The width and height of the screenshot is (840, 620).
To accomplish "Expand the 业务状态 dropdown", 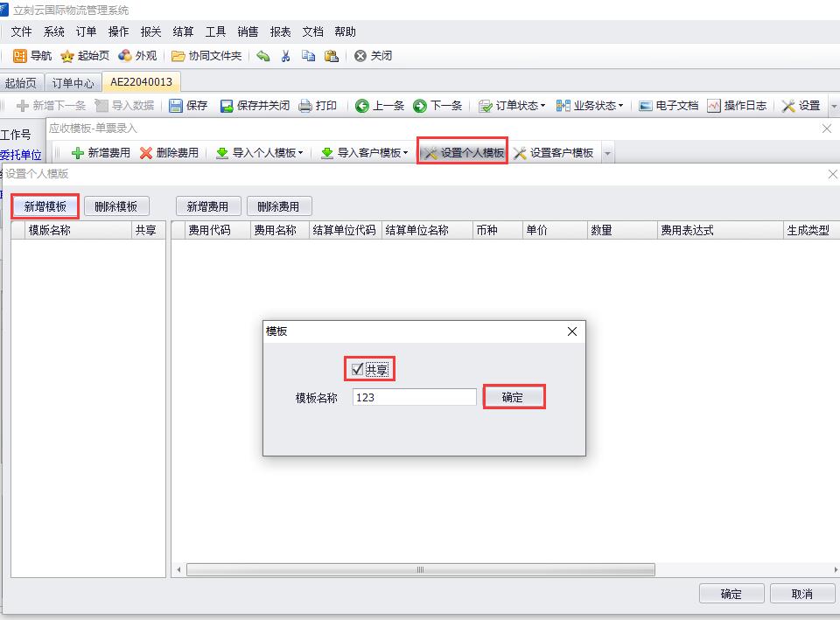I will (621, 106).
